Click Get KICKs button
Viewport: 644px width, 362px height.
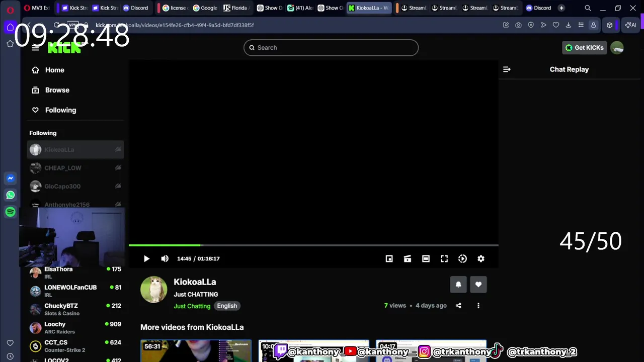(x=584, y=48)
